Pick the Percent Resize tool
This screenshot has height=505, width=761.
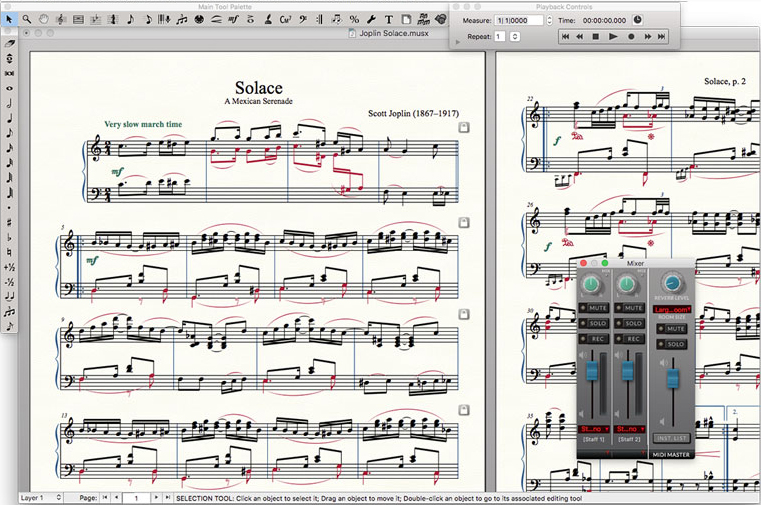point(354,19)
